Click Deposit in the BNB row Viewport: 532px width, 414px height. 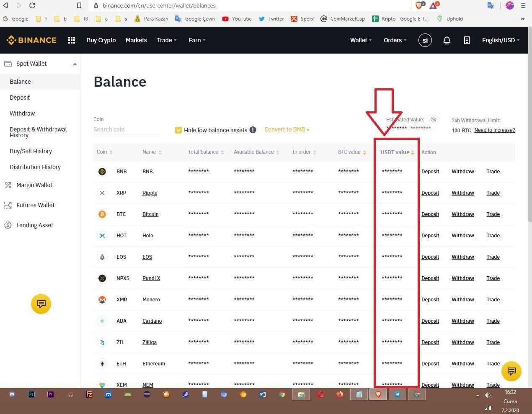coord(430,172)
